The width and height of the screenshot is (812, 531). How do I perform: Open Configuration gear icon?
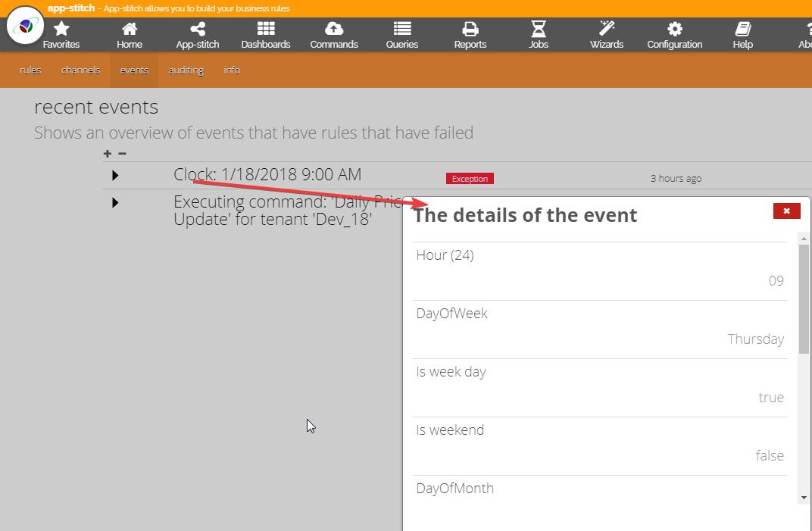tap(675, 30)
